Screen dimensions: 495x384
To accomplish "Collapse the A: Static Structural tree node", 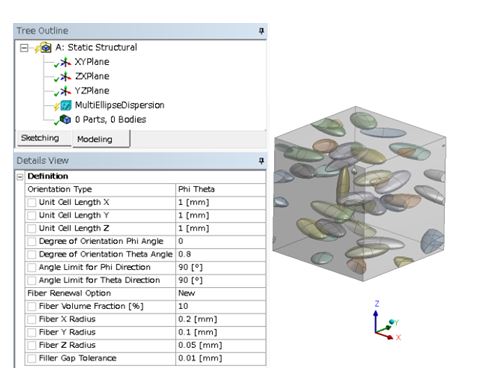I will [x=24, y=48].
